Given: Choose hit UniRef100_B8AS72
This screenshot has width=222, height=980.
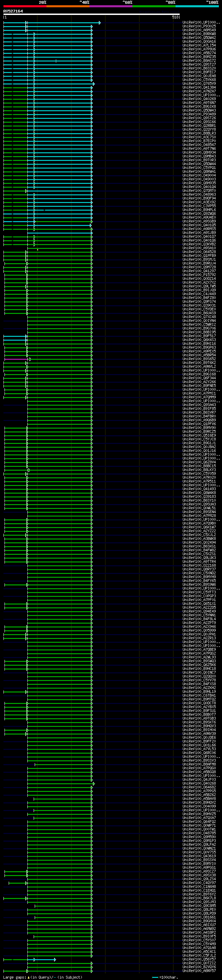Looking at the screenshot, I should (x=199, y=60).
